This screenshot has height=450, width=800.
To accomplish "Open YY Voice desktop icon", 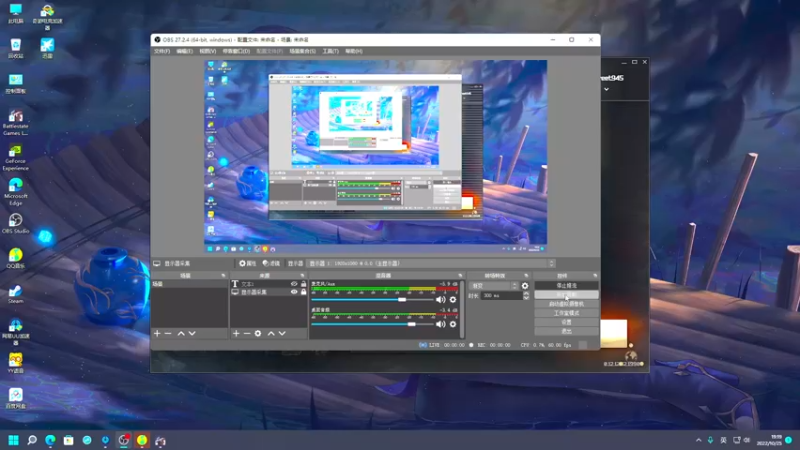I will pyautogui.click(x=15, y=363).
